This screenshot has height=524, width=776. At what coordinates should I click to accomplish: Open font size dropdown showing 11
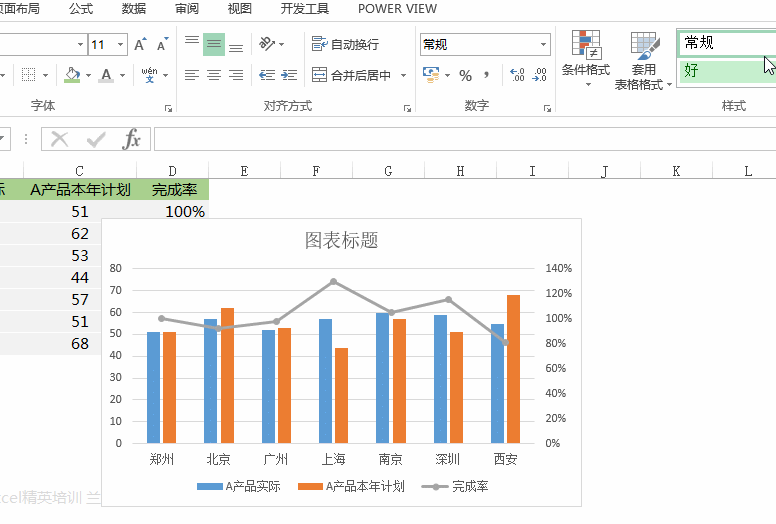(120, 45)
